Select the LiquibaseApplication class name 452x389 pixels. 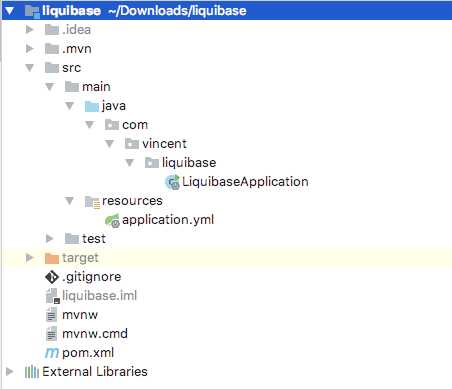245,182
